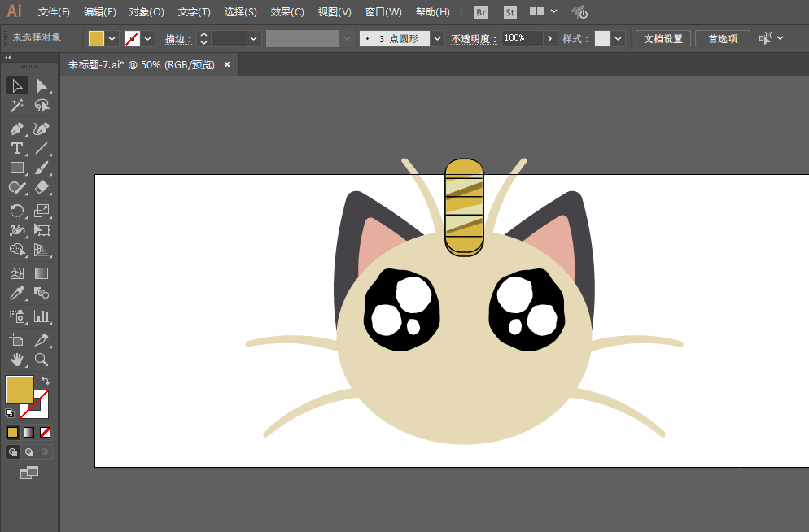Image resolution: width=809 pixels, height=532 pixels.
Task: Open the variable width profile dropdown
Action: click(348, 39)
